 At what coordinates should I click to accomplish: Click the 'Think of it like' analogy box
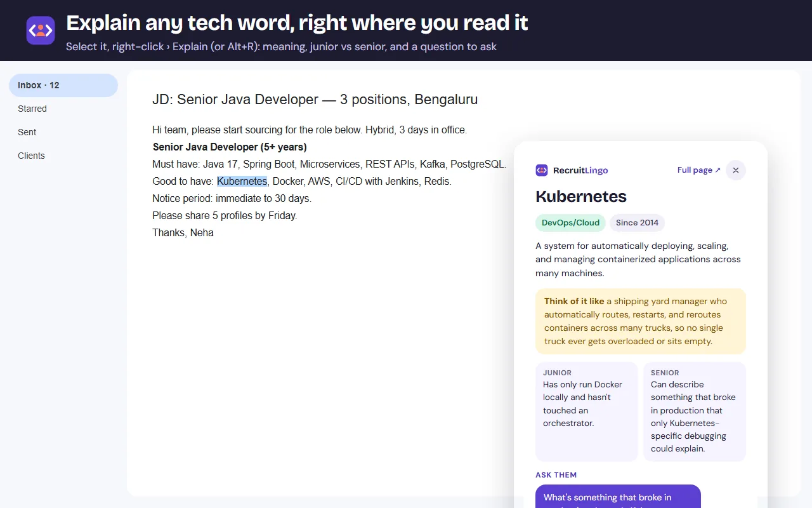[x=641, y=321]
